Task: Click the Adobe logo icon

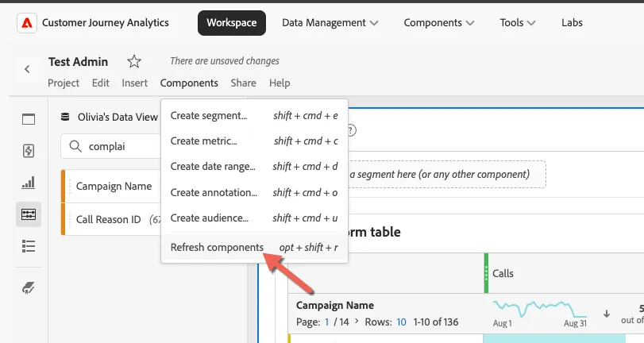Action: pos(27,23)
